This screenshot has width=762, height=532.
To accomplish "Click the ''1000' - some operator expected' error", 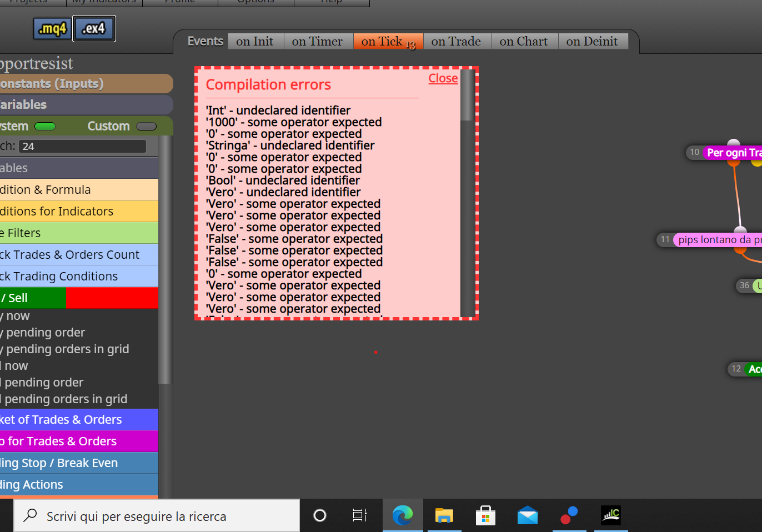I will 294,122.
